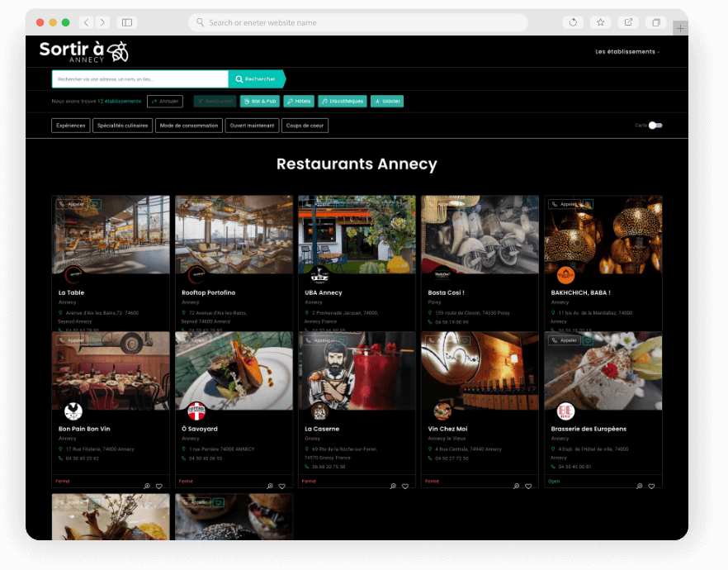The width and height of the screenshot is (728, 570).
Task: Favorite Brasserie des Européens with bottom heart icon
Action: pos(652,486)
